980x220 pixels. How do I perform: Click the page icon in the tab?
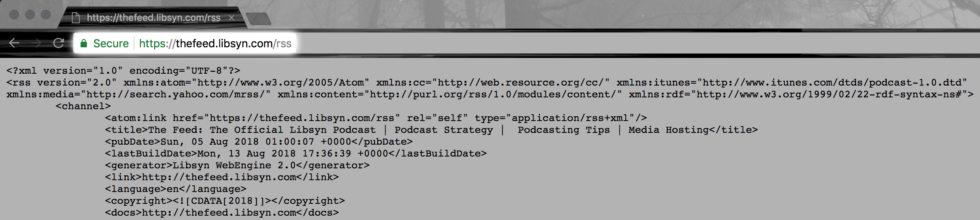coord(76,18)
